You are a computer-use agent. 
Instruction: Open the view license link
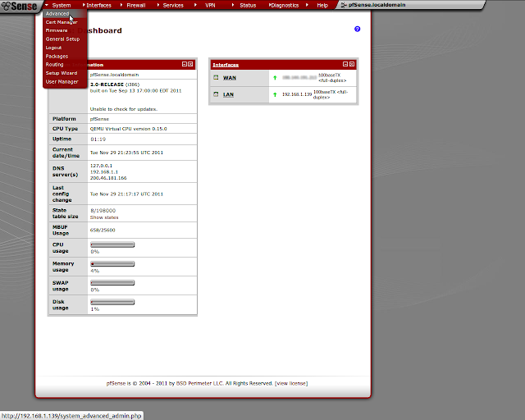click(x=291, y=383)
